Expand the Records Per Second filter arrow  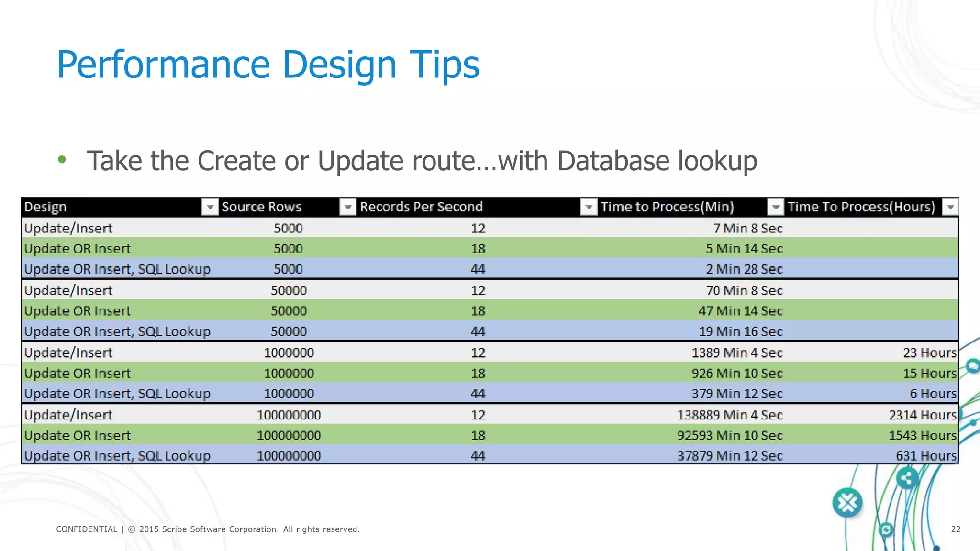pos(589,207)
